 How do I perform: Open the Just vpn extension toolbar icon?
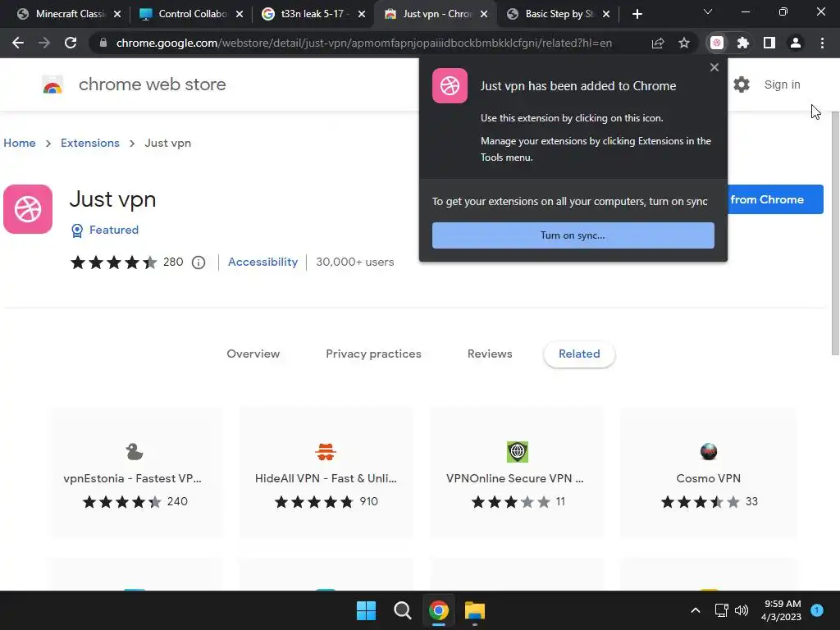point(717,43)
